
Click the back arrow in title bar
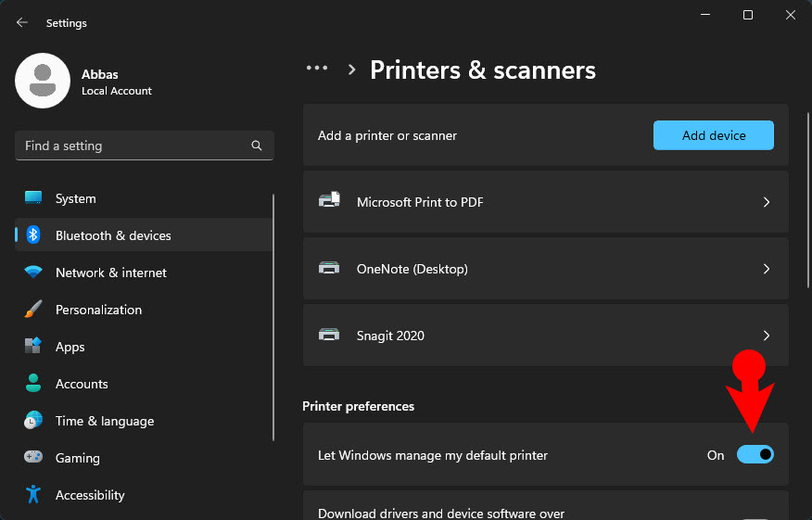(x=22, y=22)
